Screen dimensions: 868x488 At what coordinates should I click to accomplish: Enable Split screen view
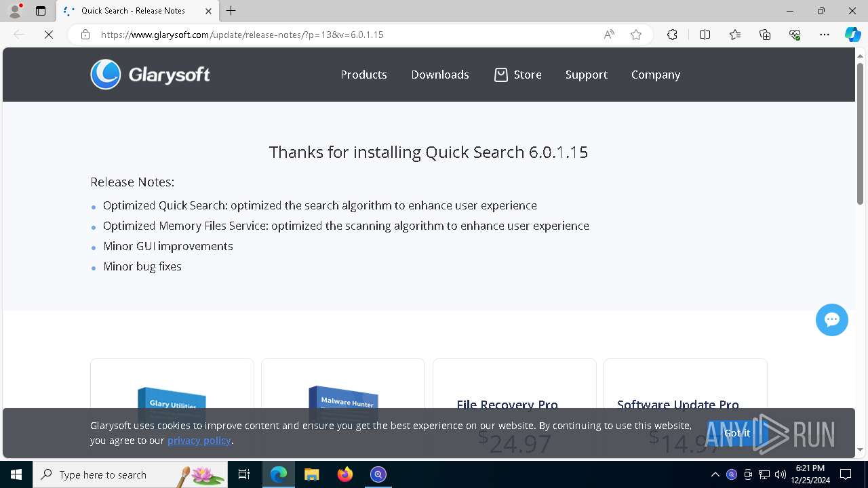705,35
